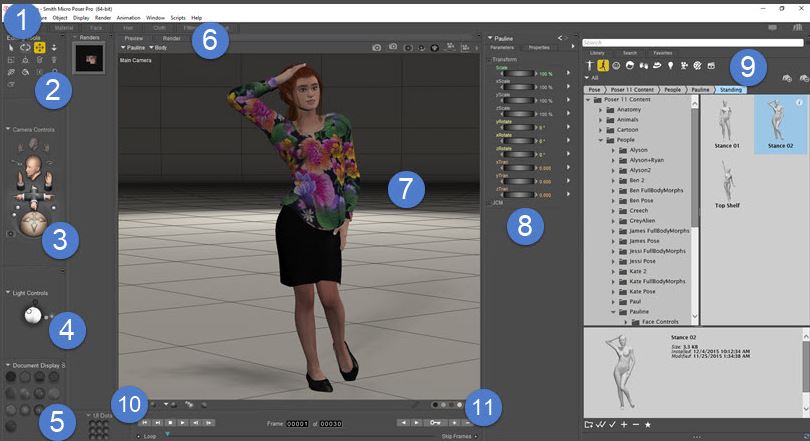Screen dimensions: 810x441
Task: Select the arrow Select tool in Editing Tools
Action: [11, 48]
